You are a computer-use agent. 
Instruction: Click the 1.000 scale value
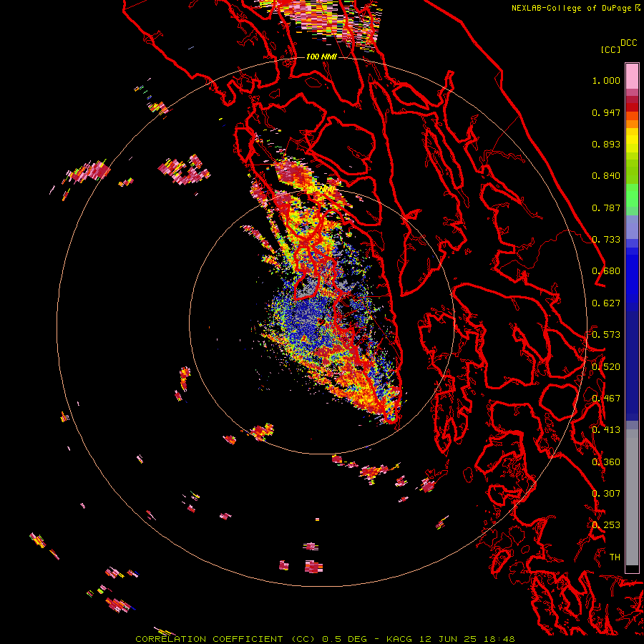tap(606, 80)
